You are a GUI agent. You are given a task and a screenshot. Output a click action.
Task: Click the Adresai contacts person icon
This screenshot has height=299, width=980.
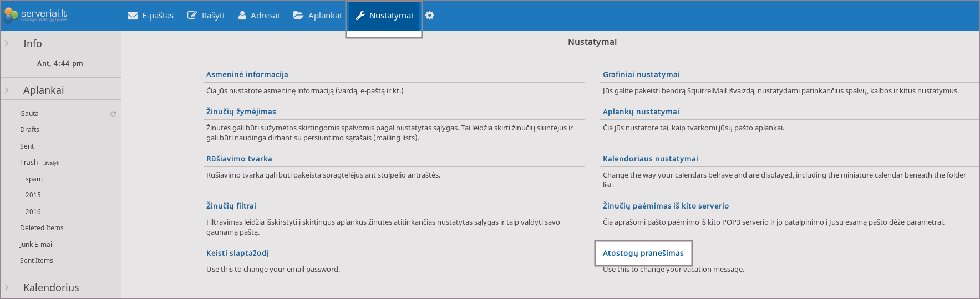click(242, 16)
